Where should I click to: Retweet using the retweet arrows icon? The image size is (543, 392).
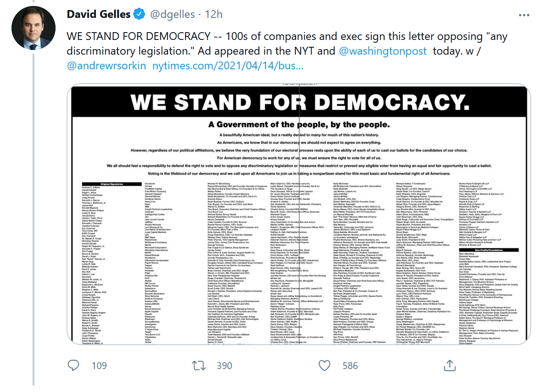click(199, 365)
